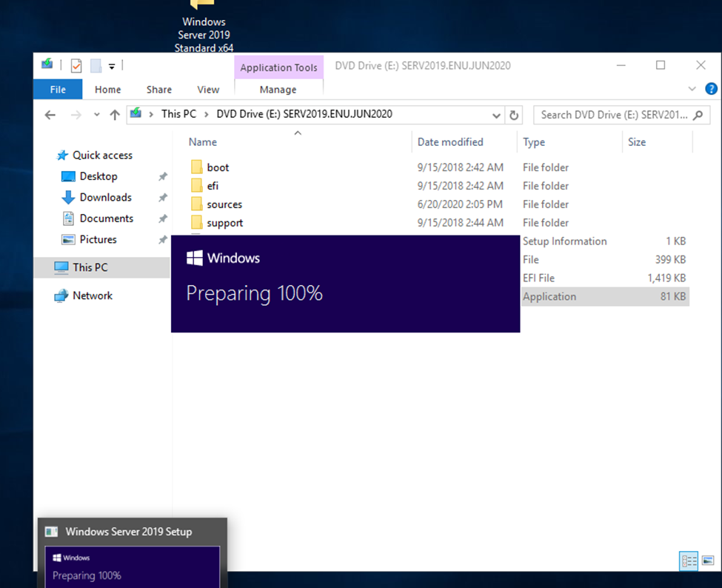Go back with the Back arrow
This screenshot has height=588, width=722.
[x=50, y=115]
